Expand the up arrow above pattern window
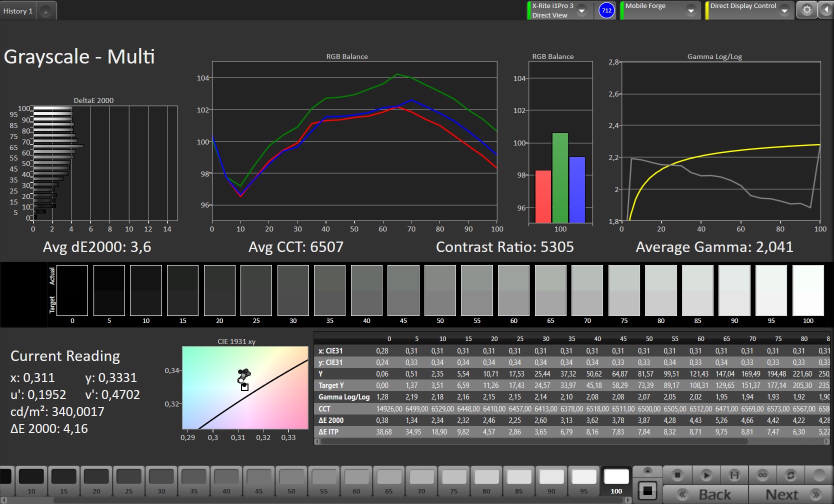The width and height of the screenshot is (834, 504). click(647, 471)
